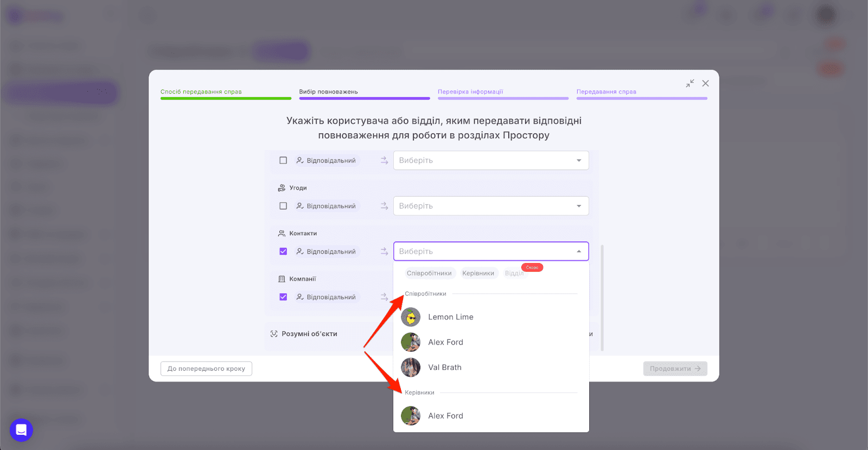Click До попереднього кроку button

click(206, 369)
